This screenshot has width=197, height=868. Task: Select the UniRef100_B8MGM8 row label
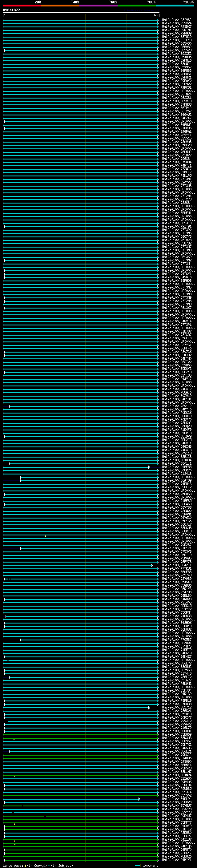(177, 528)
